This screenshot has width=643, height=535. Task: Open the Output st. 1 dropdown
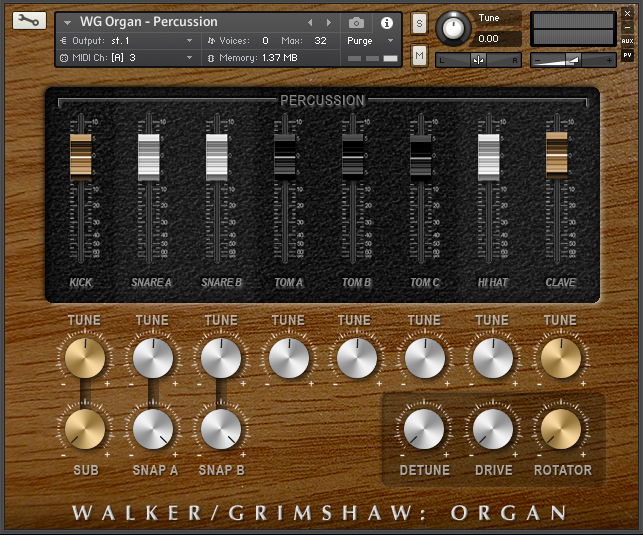pyautogui.click(x=128, y=41)
